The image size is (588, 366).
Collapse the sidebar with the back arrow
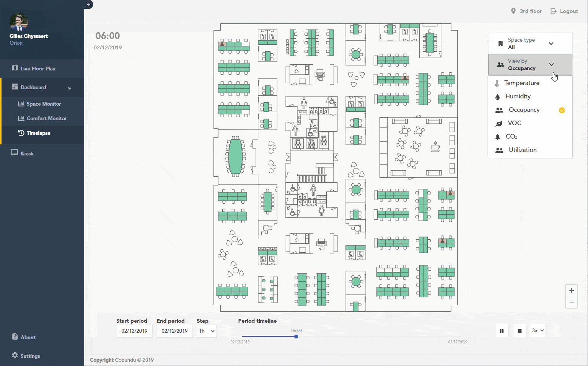point(88,5)
